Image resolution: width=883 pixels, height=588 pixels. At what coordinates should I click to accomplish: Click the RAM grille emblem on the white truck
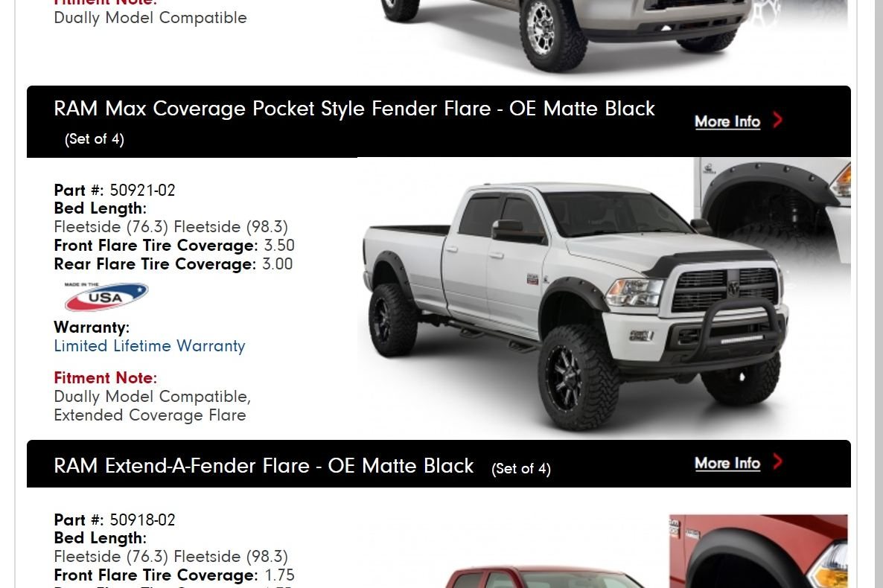pos(733,288)
